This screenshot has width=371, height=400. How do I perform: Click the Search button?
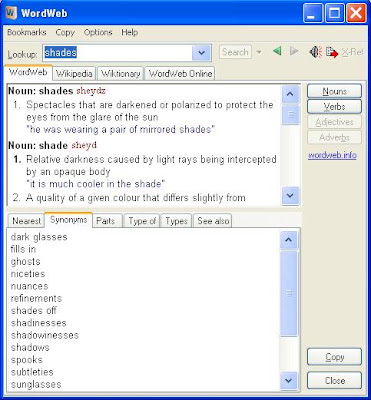coord(235,52)
